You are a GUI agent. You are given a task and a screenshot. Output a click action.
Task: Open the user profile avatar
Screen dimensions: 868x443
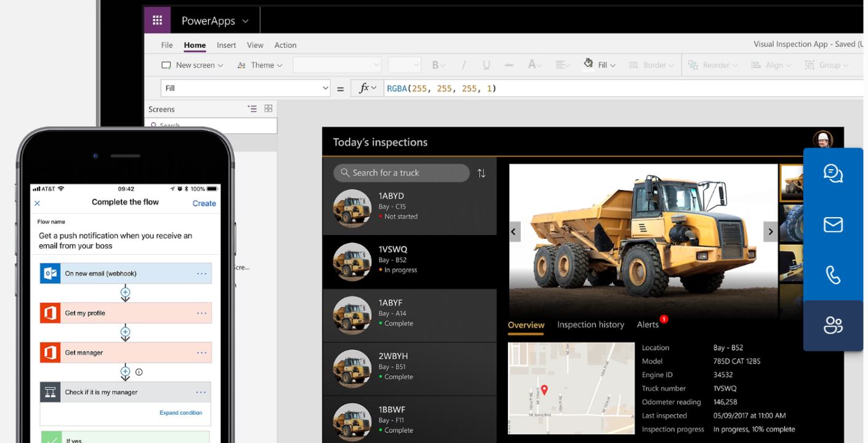tap(822, 140)
